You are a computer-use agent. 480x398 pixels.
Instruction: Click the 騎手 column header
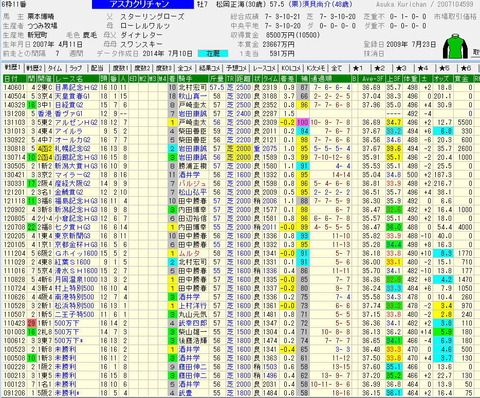click(x=192, y=79)
